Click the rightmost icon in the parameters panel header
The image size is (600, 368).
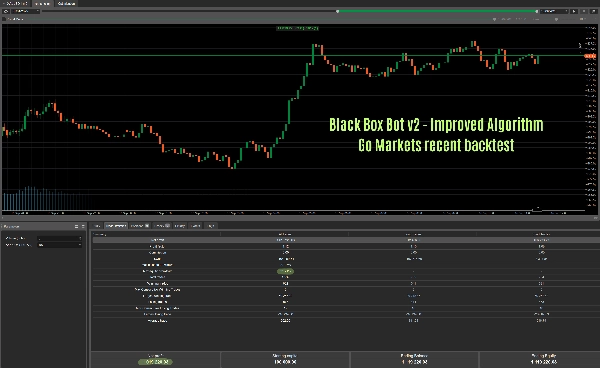(83, 226)
